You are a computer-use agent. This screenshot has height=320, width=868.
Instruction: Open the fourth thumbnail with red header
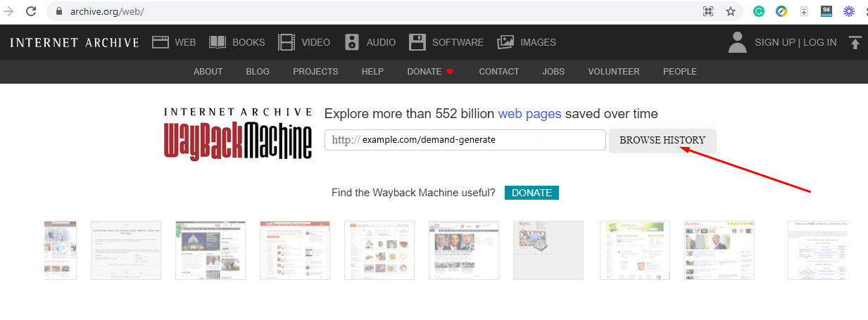click(295, 250)
